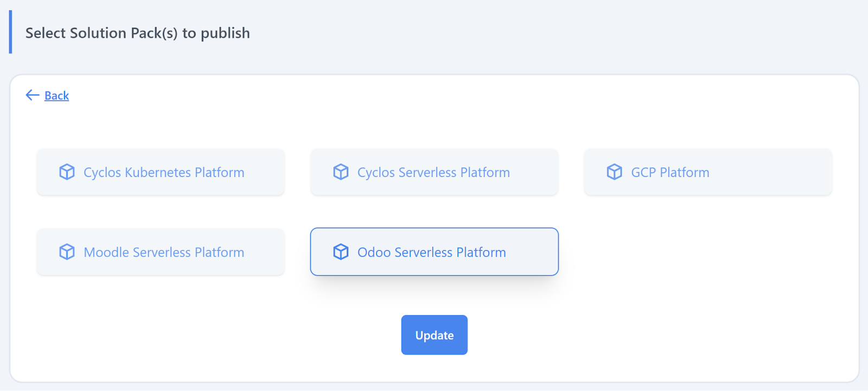Screen dimensions: 868x391
Task: Select the GCP Platform card
Action: pyautogui.click(x=708, y=172)
